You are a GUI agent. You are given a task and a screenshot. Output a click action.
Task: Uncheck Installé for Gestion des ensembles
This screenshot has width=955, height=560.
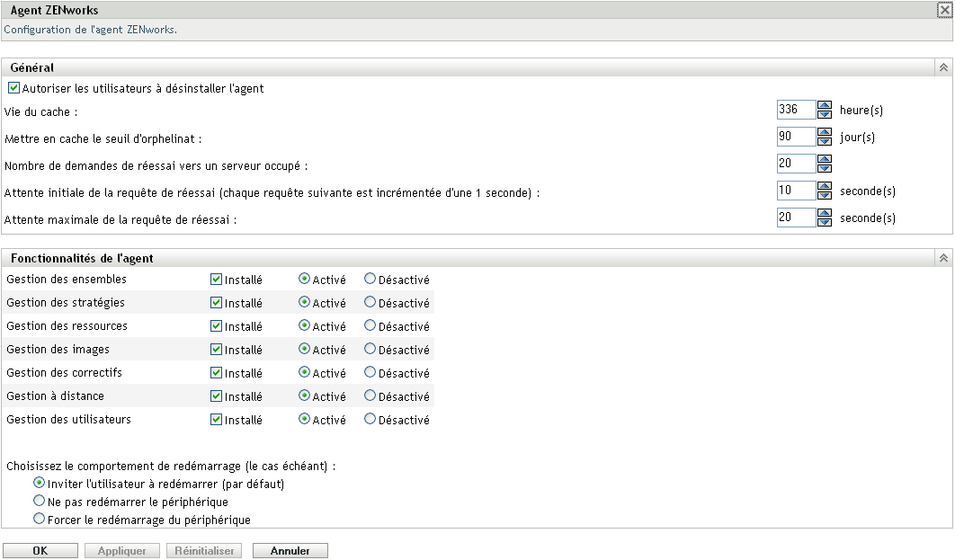tap(216, 280)
